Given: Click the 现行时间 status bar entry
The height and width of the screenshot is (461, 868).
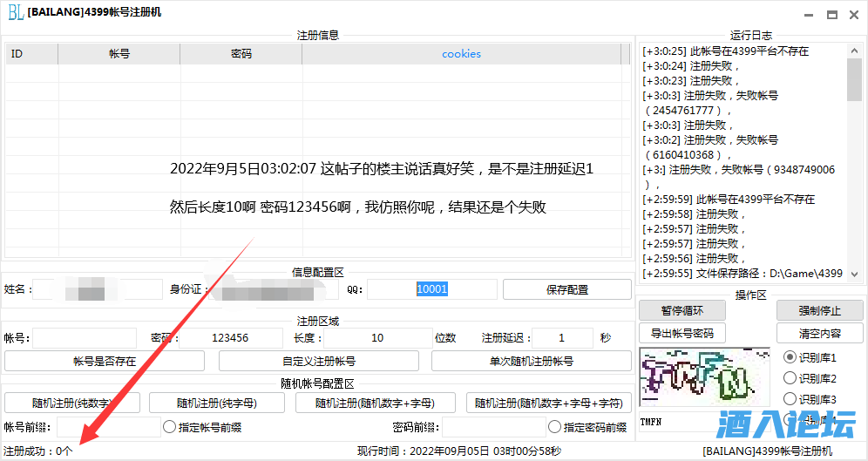Looking at the screenshot, I should [x=459, y=451].
